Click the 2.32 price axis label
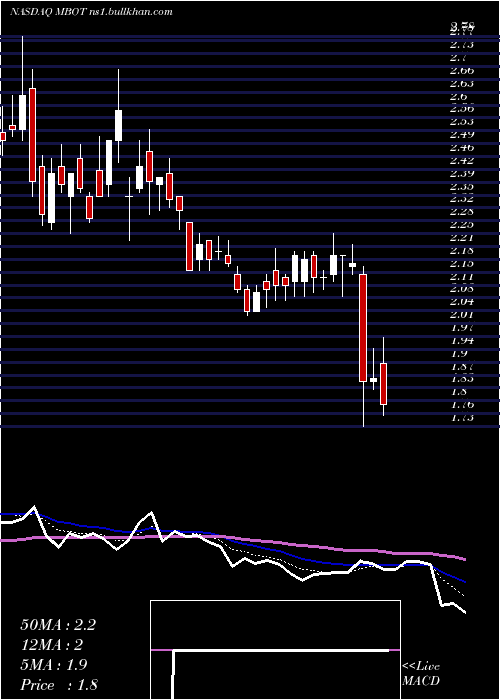 point(462,199)
